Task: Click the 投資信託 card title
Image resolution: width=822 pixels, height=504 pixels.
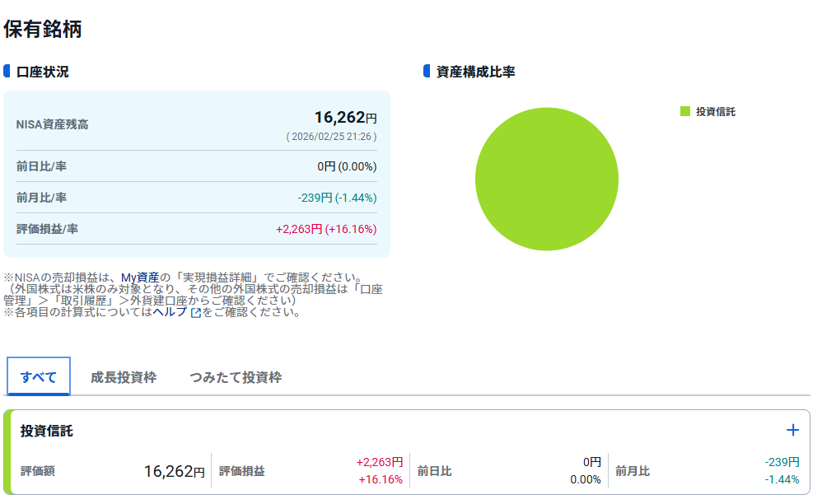Action: click(47, 431)
